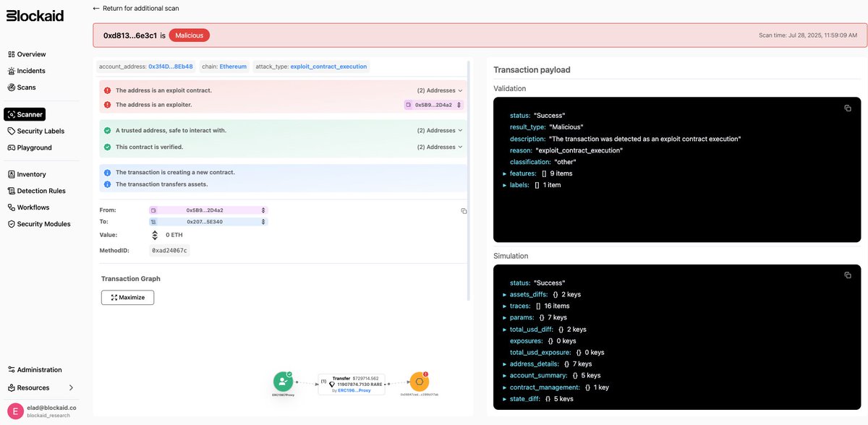The height and width of the screenshot is (425, 868).
Task: Click the total_usd_exposure entry
Action: 557,352
